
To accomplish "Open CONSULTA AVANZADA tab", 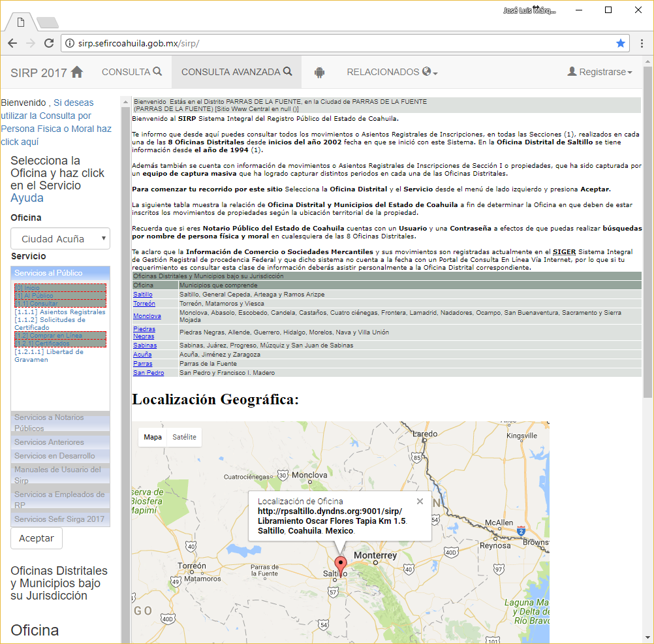I will 236,72.
